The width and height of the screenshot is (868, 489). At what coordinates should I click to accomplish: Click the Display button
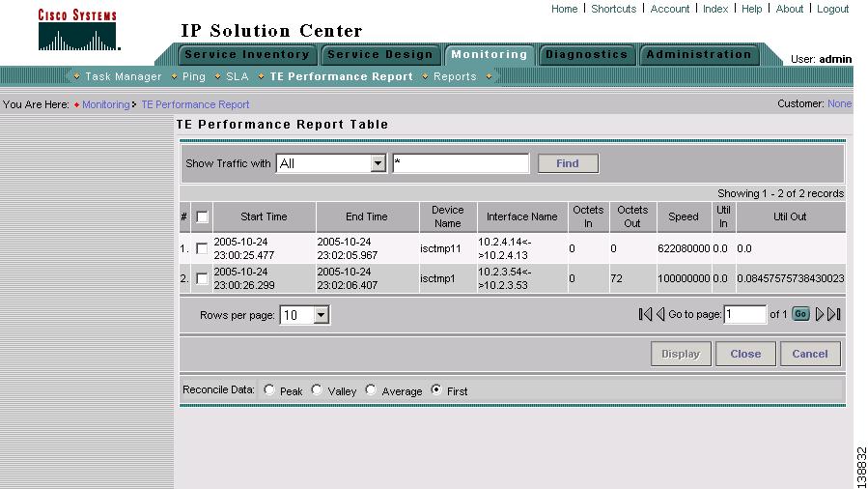[x=681, y=354]
